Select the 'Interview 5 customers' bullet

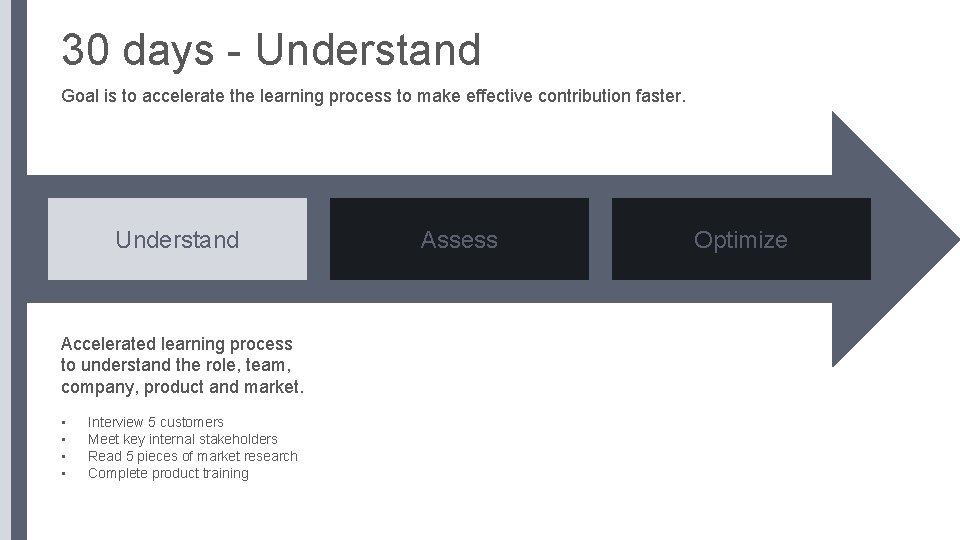[x=155, y=422]
